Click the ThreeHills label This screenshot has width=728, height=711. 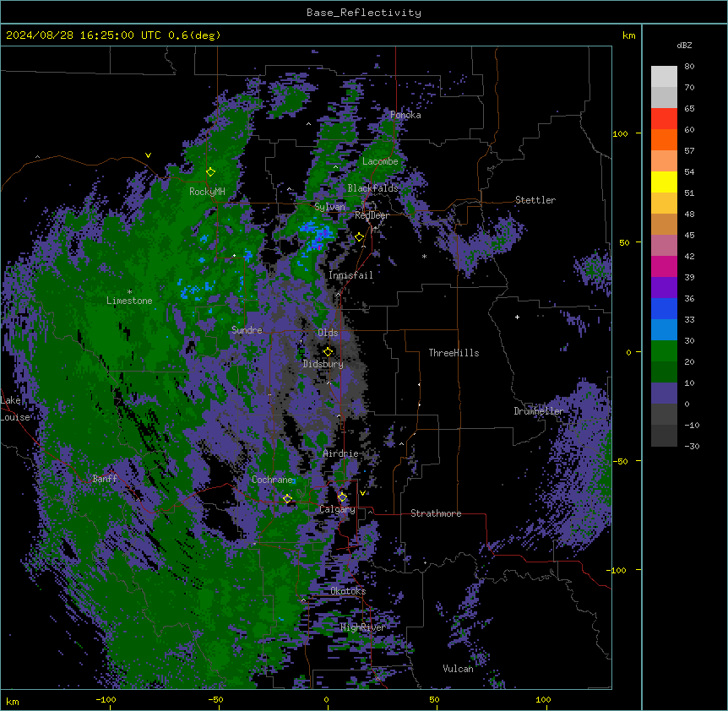[454, 353]
